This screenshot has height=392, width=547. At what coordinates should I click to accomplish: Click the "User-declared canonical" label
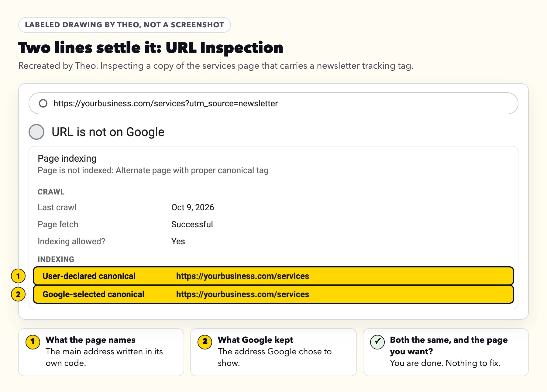(89, 276)
